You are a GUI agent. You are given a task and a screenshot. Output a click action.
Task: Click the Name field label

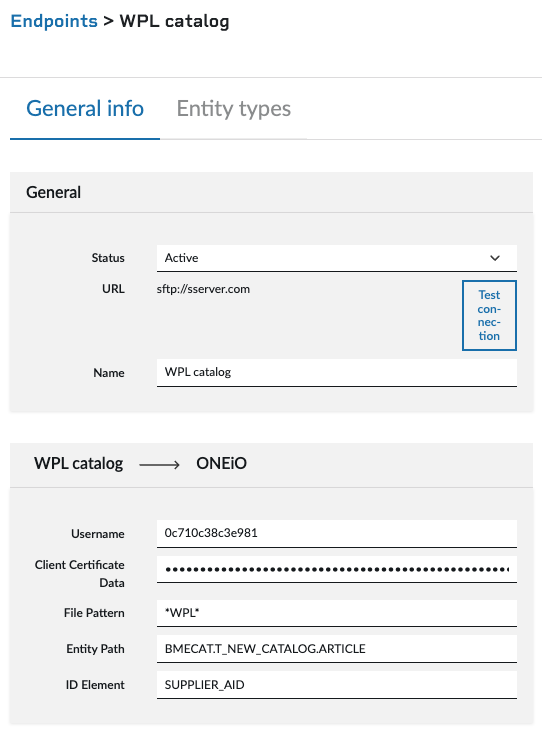[x=109, y=373]
